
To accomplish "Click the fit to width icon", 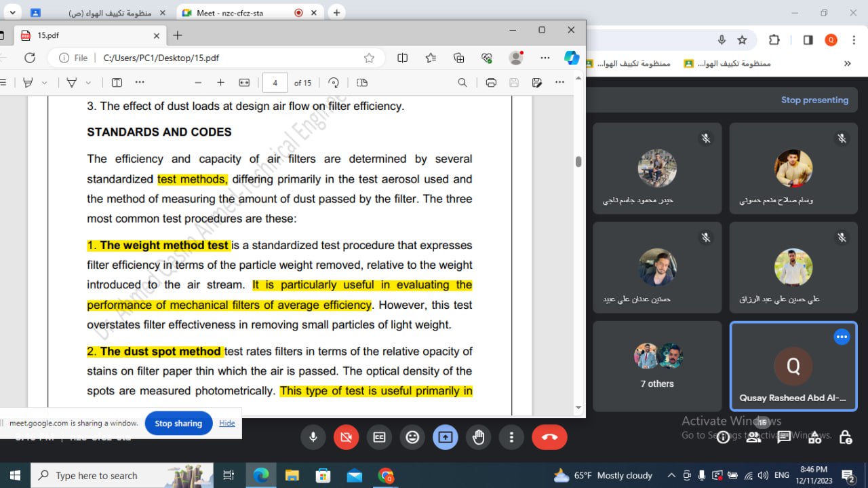I will tap(244, 83).
